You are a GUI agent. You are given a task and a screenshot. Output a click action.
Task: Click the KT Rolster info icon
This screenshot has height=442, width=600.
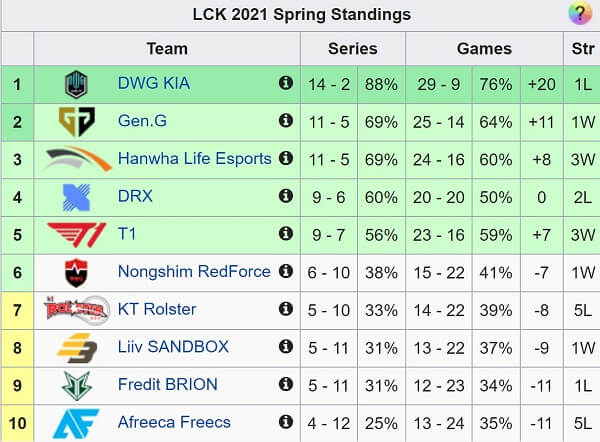click(x=286, y=309)
